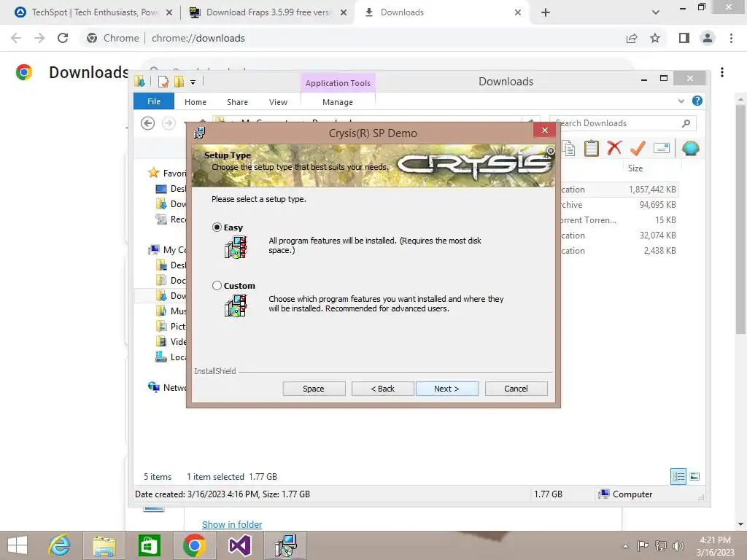Reload the Chrome page
Image resolution: width=747 pixels, height=560 pixels.
pyautogui.click(x=63, y=38)
